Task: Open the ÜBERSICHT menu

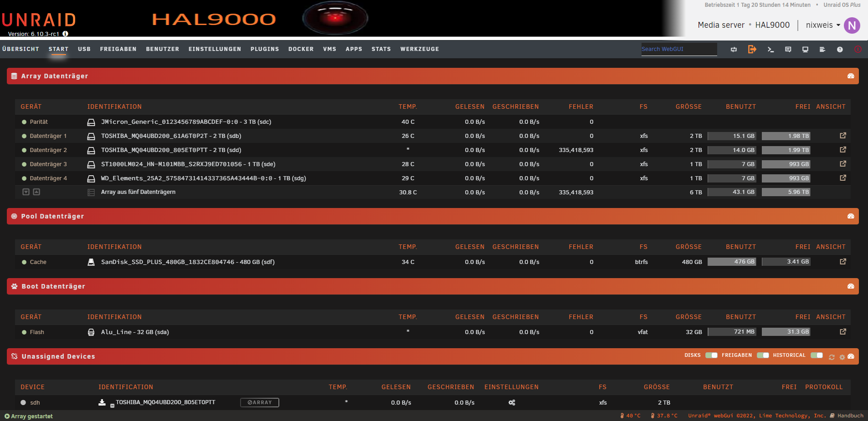Action: (x=21, y=49)
